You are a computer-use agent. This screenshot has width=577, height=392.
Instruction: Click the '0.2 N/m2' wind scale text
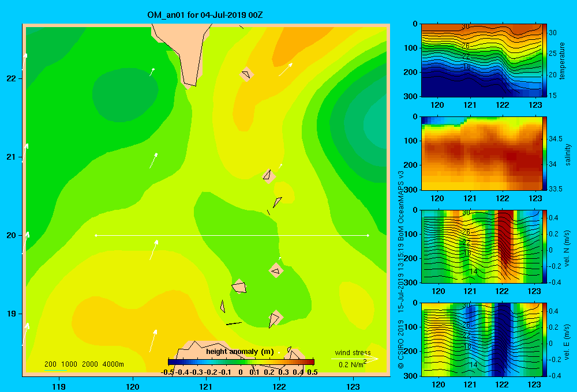(353, 364)
